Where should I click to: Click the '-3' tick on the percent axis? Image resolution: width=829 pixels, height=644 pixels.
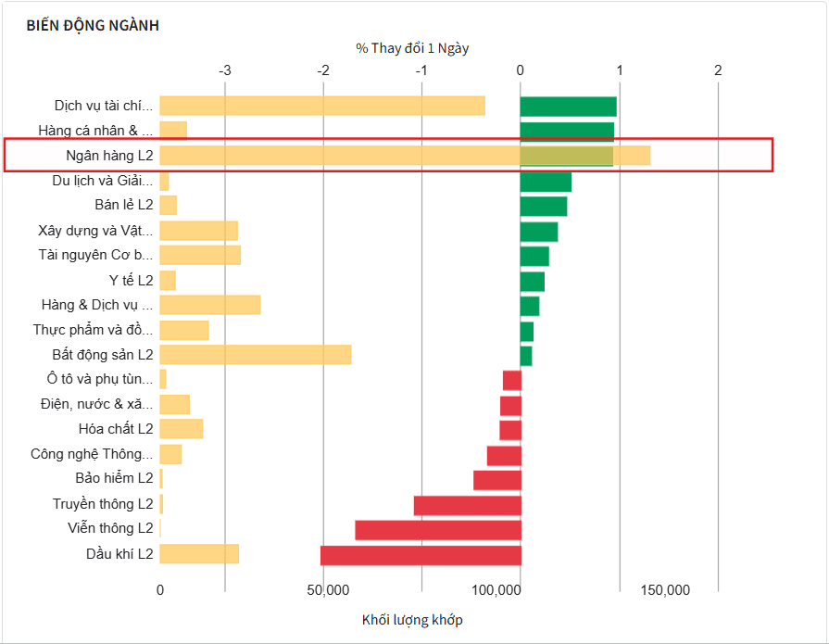click(x=225, y=70)
